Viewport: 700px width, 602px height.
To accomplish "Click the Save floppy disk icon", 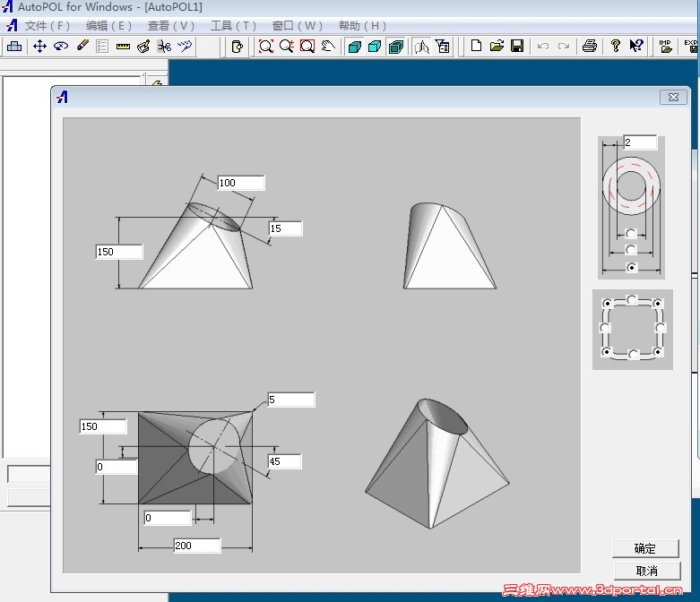I will tap(517, 47).
